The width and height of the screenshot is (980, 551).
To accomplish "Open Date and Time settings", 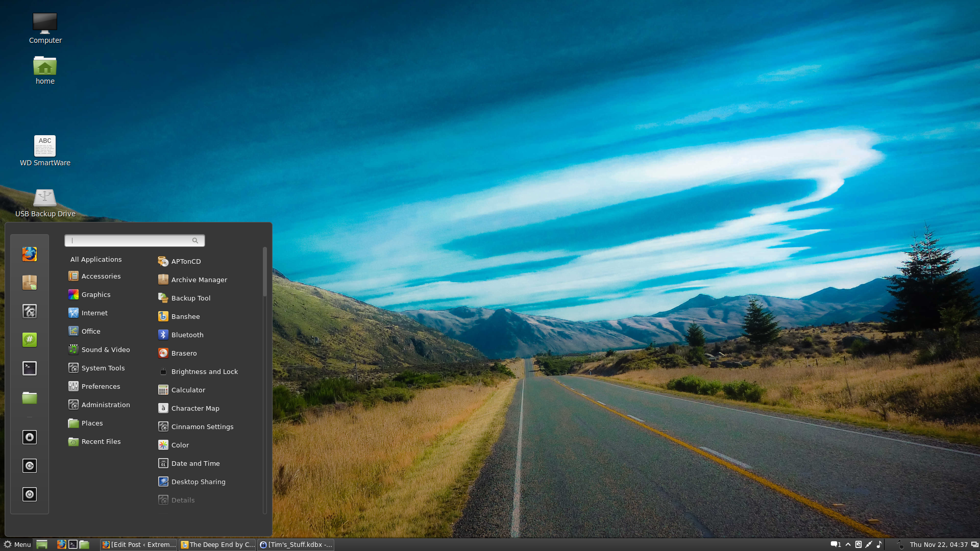I will tap(195, 463).
